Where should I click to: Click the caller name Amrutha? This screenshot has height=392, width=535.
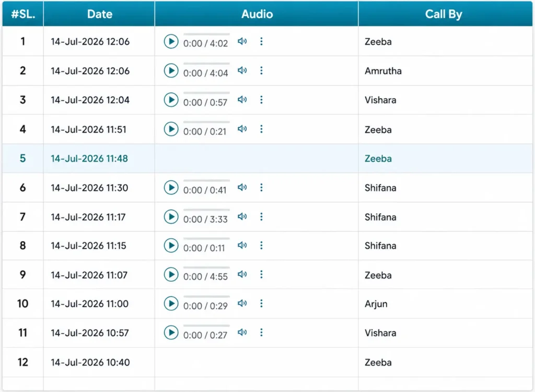383,71
